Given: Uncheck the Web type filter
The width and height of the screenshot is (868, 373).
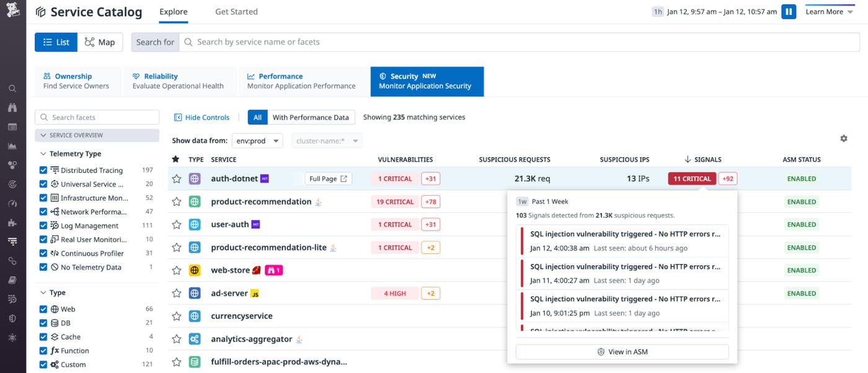Looking at the screenshot, I should 43,309.
